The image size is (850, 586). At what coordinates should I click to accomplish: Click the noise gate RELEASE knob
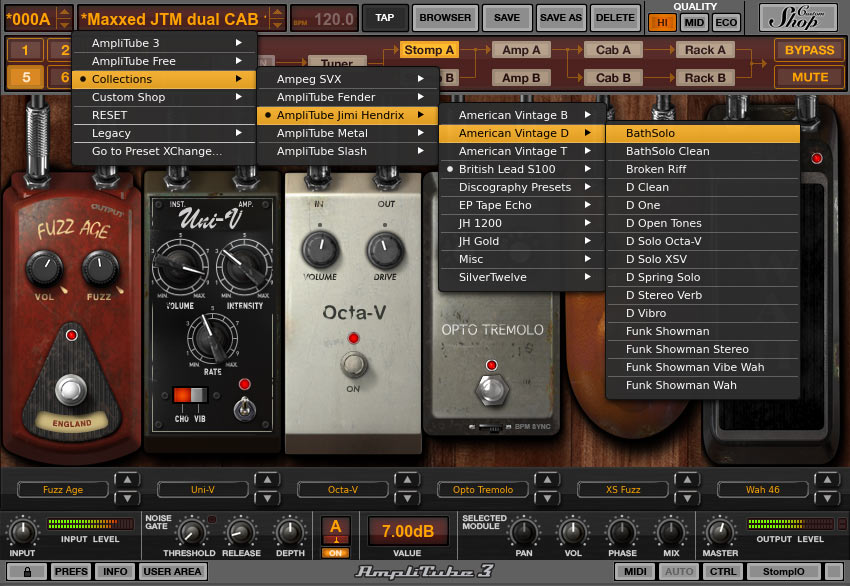(x=241, y=532)
